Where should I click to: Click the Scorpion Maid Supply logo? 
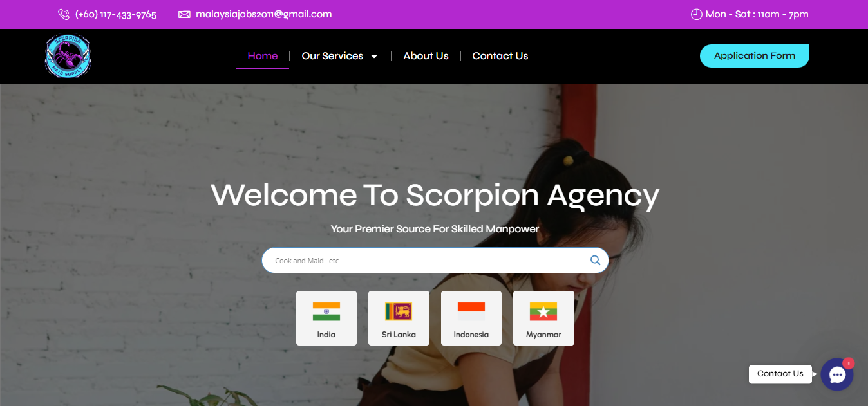coord(68,56)
